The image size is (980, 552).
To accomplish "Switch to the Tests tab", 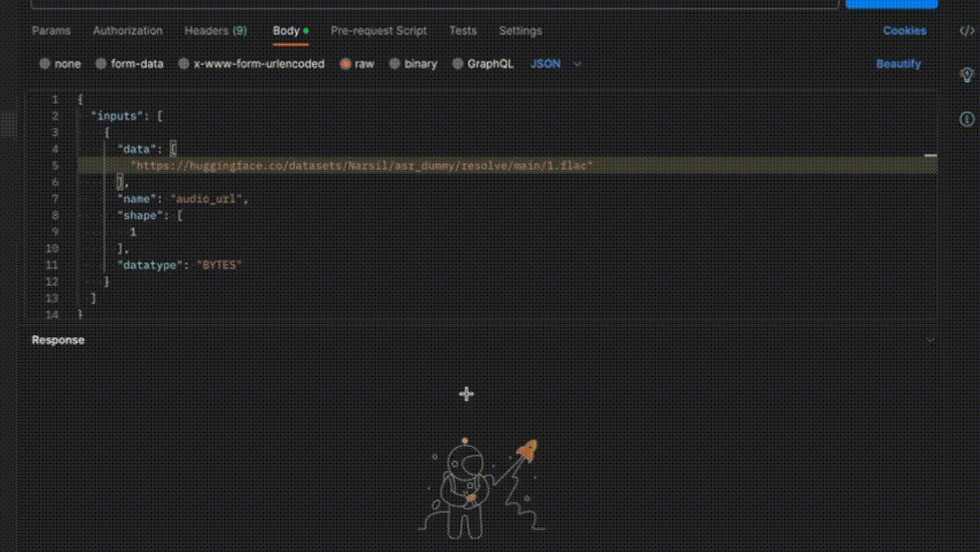I will (x=463, y=31).
